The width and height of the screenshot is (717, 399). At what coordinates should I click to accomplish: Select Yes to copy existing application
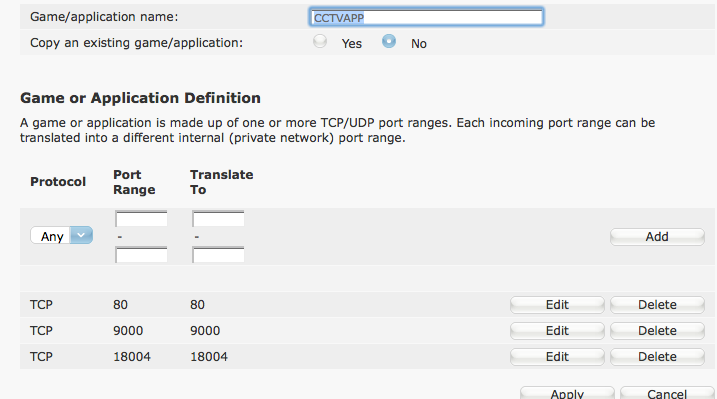point(320,42)
